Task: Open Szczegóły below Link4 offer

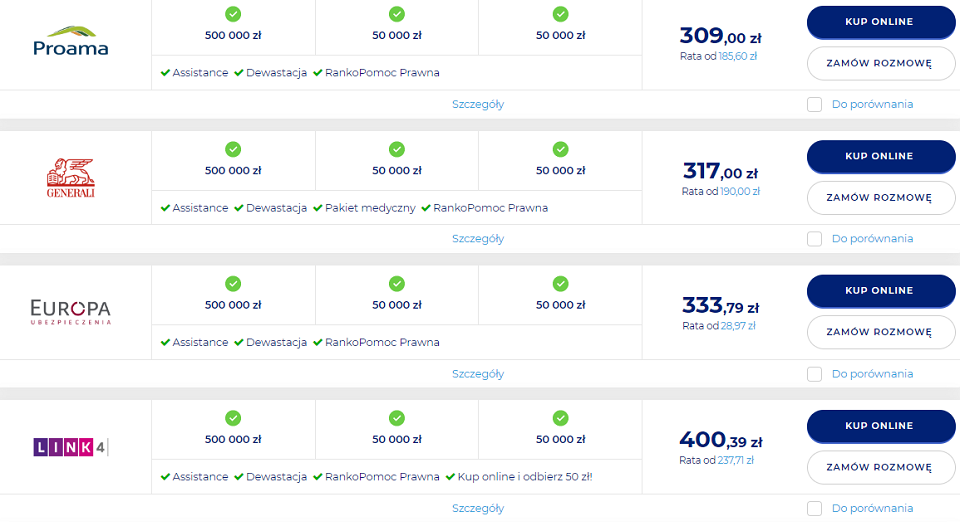Action: click(478, 508)
